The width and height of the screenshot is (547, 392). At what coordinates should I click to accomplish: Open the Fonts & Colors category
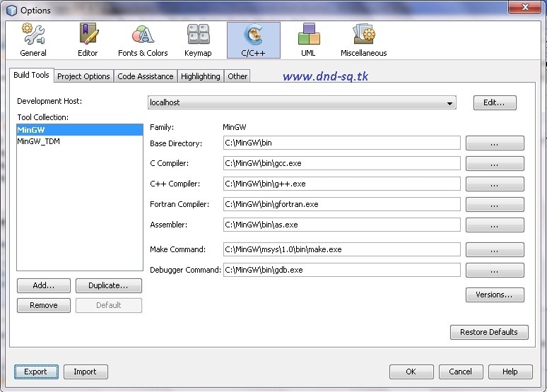[143, 40]
